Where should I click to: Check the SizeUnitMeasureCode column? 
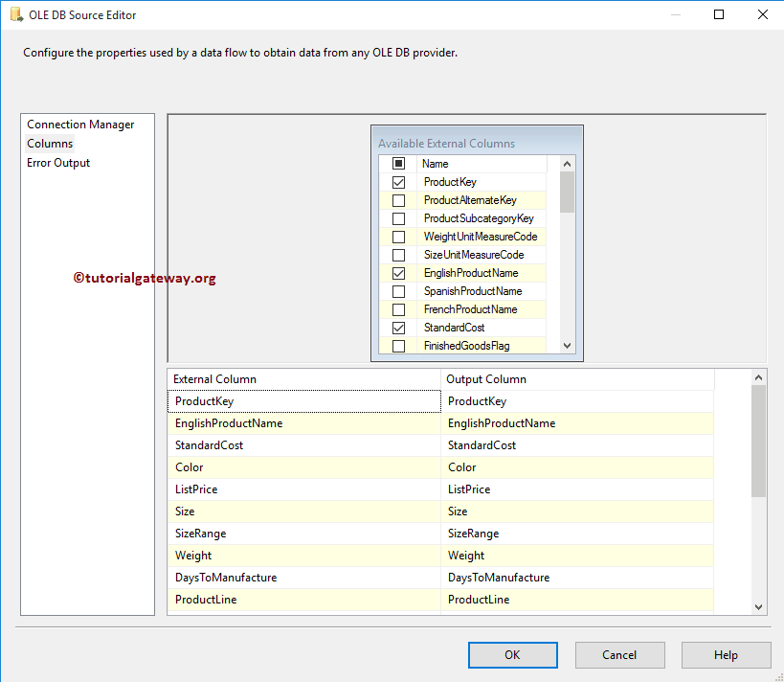399,255
